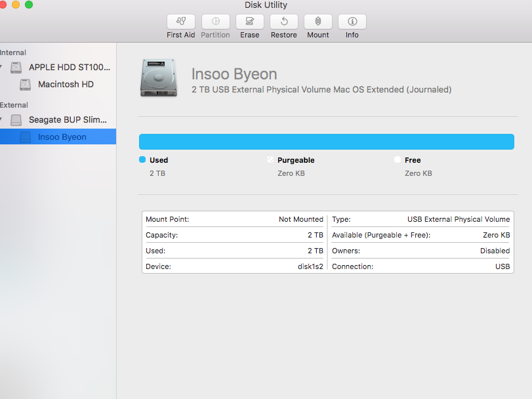Click the Seagate BUP Slim drive icon
The width and height of the screenshot is (532, 399).
tap(16, 120)
